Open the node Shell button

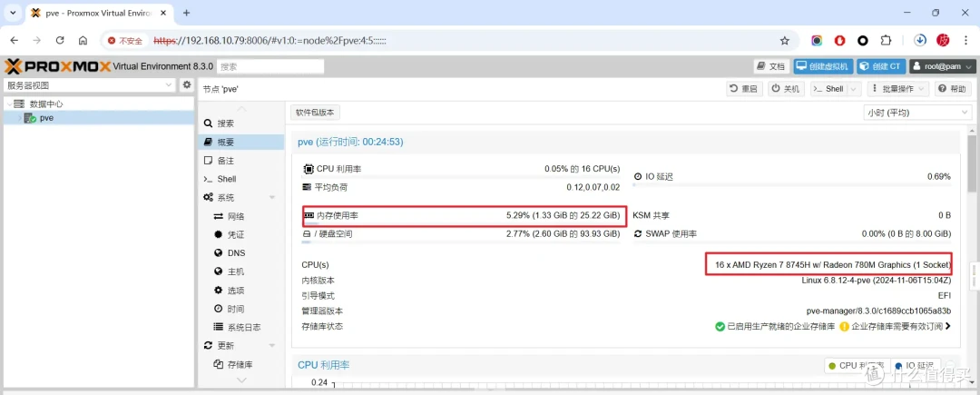(x=828, y=89)
